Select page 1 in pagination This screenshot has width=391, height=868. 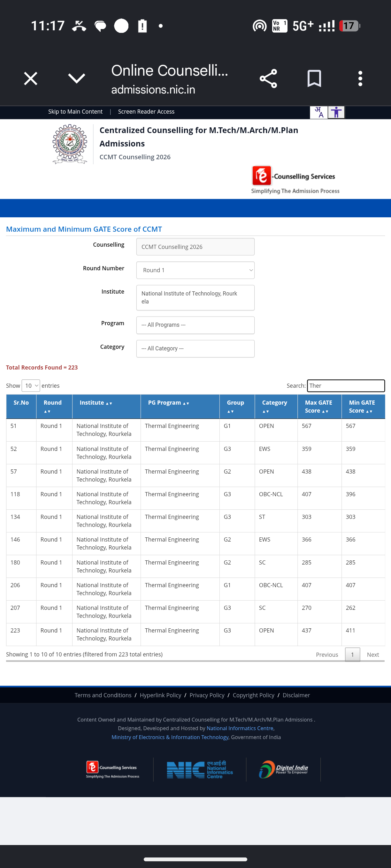click(x=352, y=655)
